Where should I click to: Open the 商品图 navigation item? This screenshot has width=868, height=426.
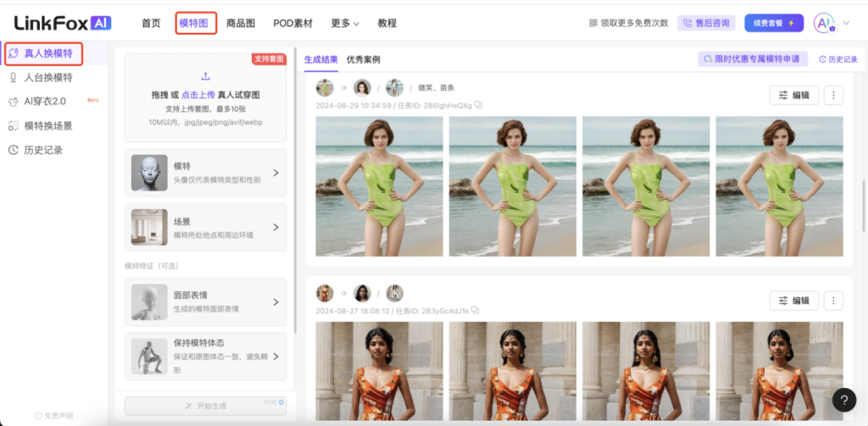point(241,23)
